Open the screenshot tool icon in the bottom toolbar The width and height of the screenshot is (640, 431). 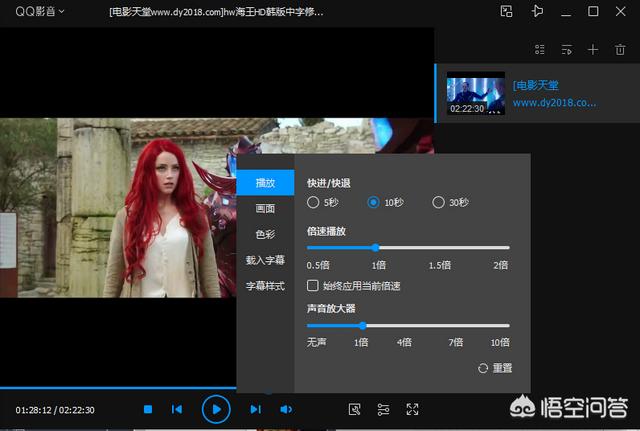coord(354,409)
